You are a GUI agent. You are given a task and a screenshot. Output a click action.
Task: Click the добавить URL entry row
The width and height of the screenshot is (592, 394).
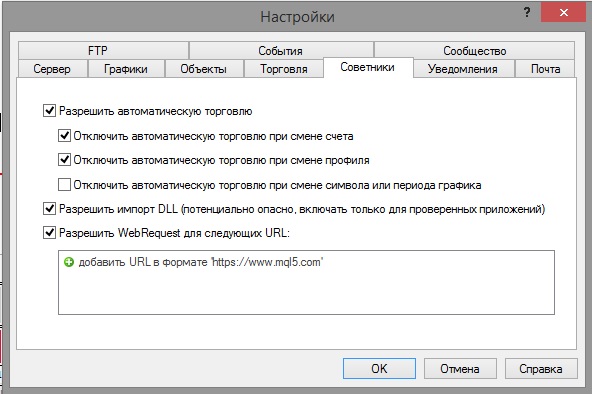point(306,262)
